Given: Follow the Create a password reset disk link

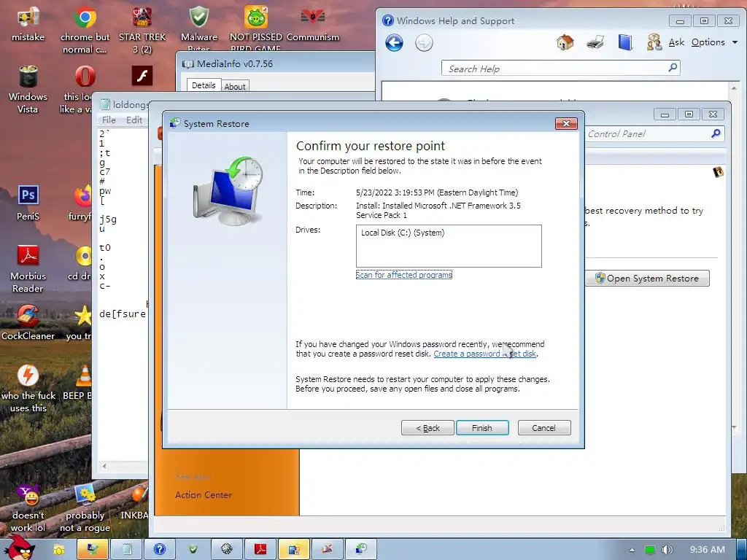Looking at the screenshot, I should (x=485, y=354).
